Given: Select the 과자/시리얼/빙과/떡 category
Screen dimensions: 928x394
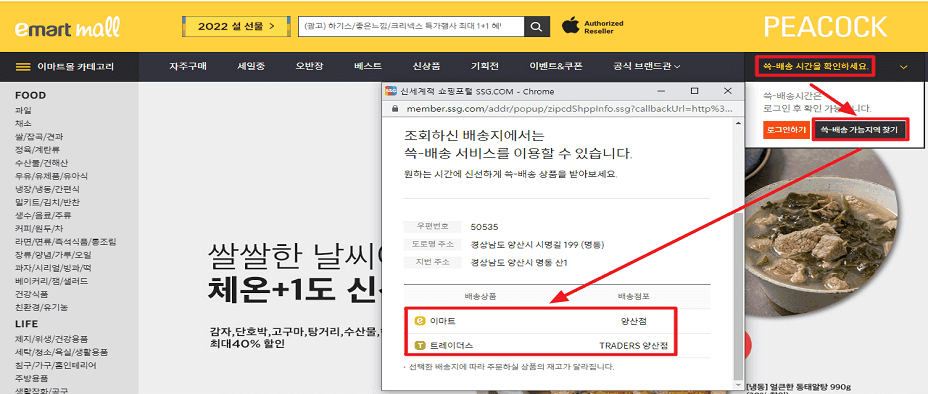Looking at the screenshot, I should click(x=52, y=267).
